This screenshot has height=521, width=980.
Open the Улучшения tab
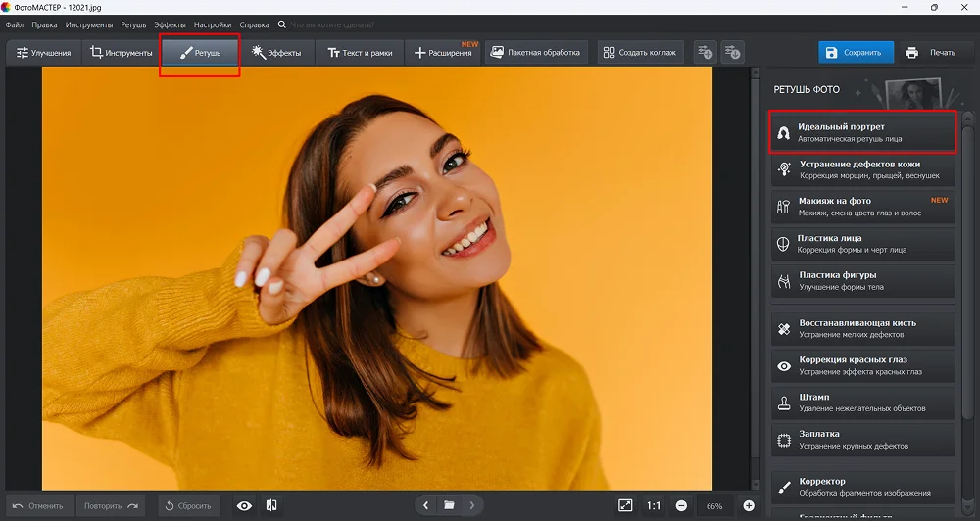[x=43, y=53]
